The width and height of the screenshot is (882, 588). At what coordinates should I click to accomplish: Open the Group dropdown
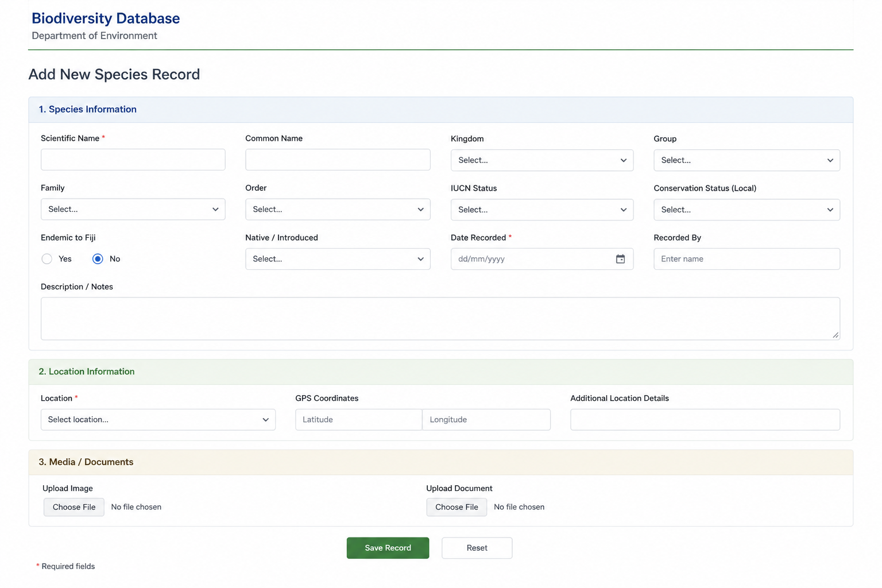click(746, 160)
